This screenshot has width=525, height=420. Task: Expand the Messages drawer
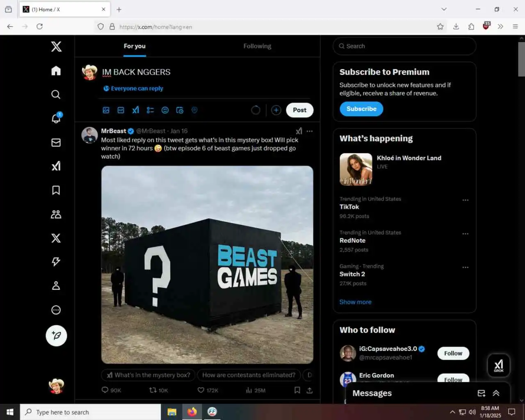tap(496, 393)
